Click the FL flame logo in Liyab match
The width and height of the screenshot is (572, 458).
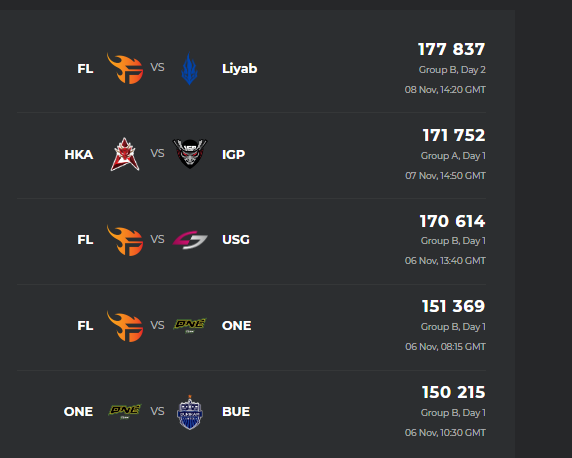125,69
